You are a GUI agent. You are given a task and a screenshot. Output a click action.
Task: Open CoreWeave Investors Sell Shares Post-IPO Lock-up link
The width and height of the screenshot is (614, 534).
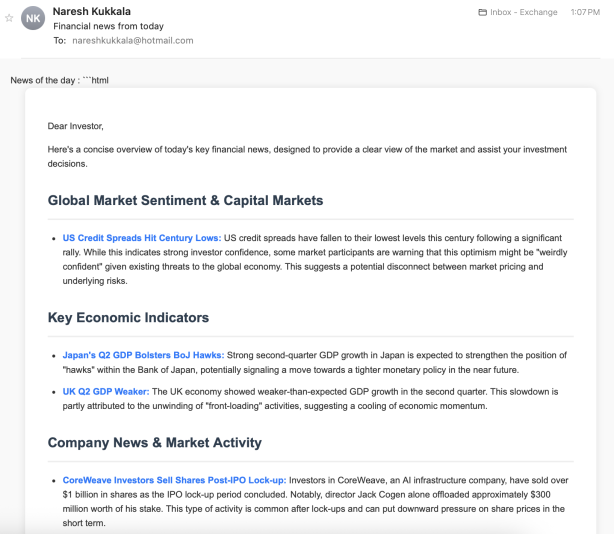[x=174, y=480]
